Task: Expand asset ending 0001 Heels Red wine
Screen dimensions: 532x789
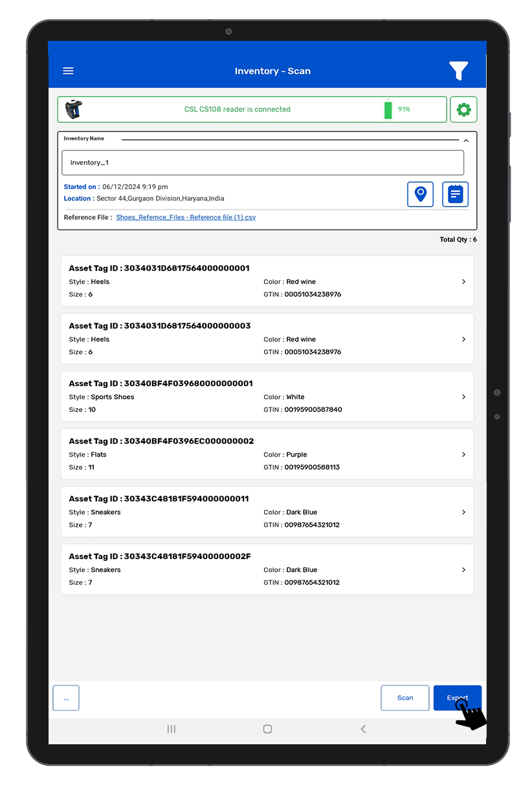Action: 463,282
